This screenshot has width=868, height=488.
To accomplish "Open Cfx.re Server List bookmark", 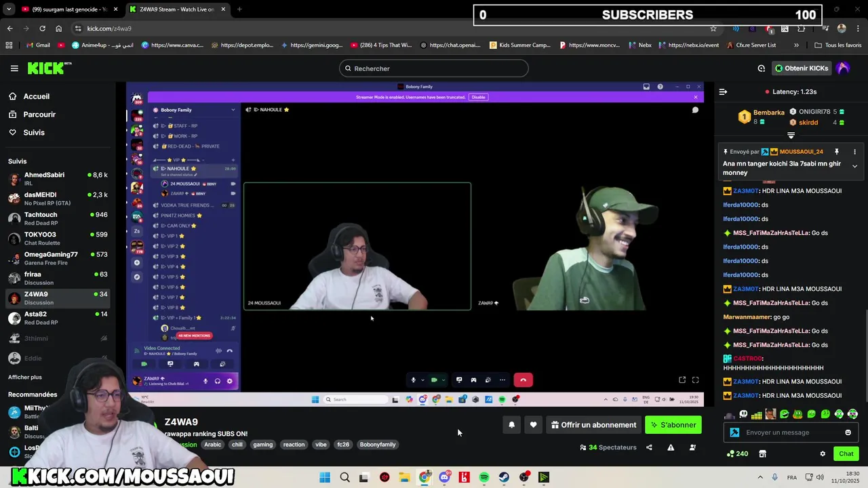I will pyautogui.click(x=751, y=45).
